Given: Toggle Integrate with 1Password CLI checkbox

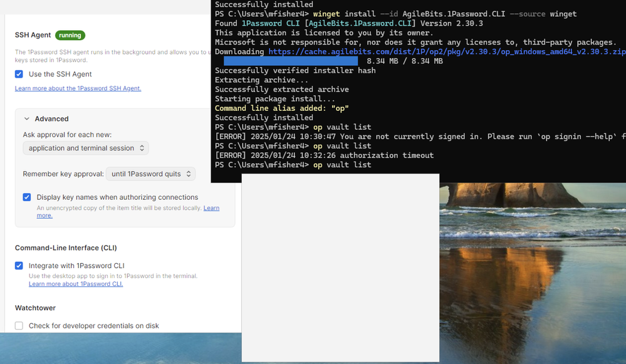Looking at the screenshot, I should [19, 266].
